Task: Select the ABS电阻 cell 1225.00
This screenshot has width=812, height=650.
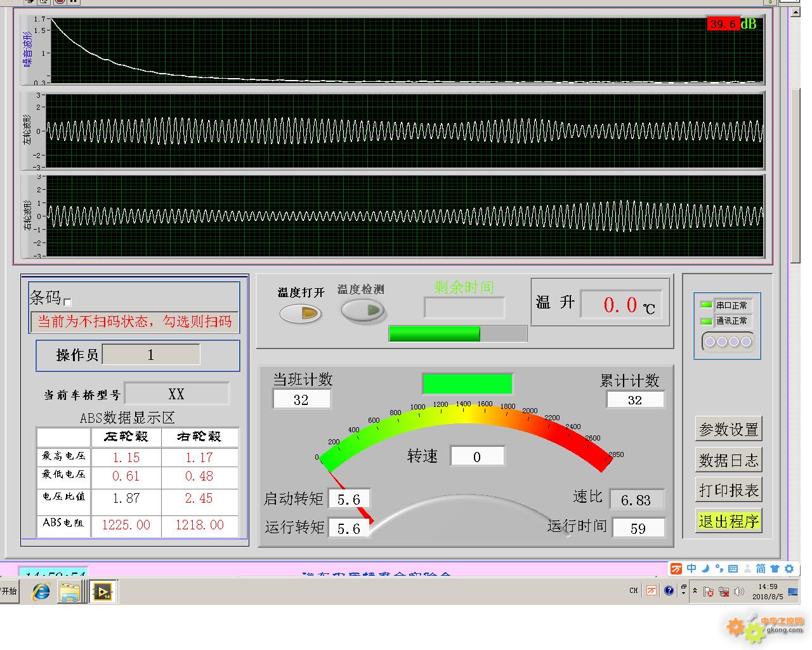Action: click(x=126, y=525)
